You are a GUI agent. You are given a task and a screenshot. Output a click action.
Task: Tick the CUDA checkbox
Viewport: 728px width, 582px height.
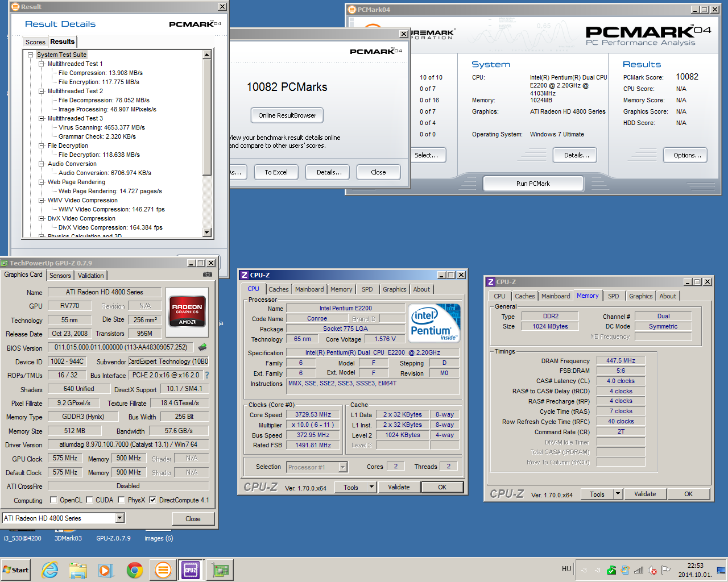(x=89, y=500)
